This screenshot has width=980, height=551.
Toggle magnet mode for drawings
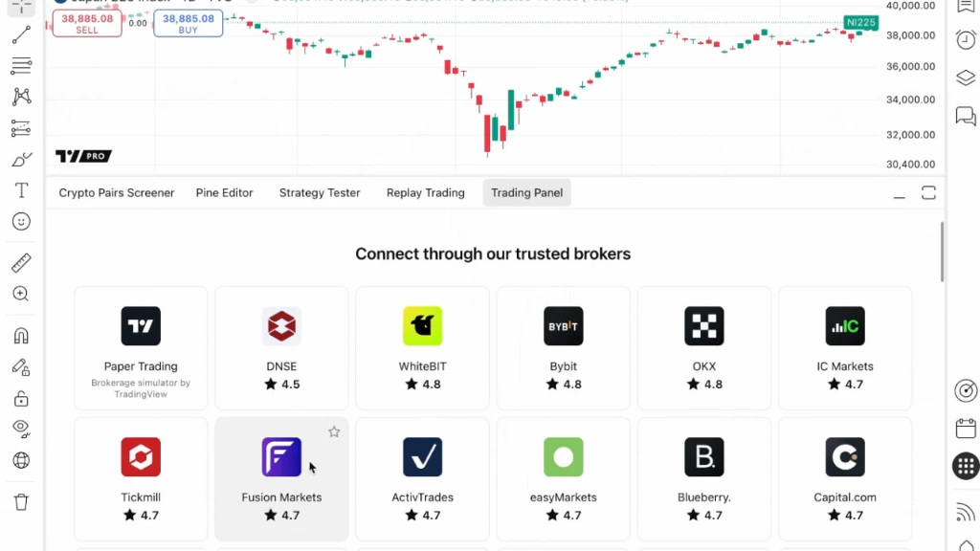pyautogui.click(x=21, y=336)
